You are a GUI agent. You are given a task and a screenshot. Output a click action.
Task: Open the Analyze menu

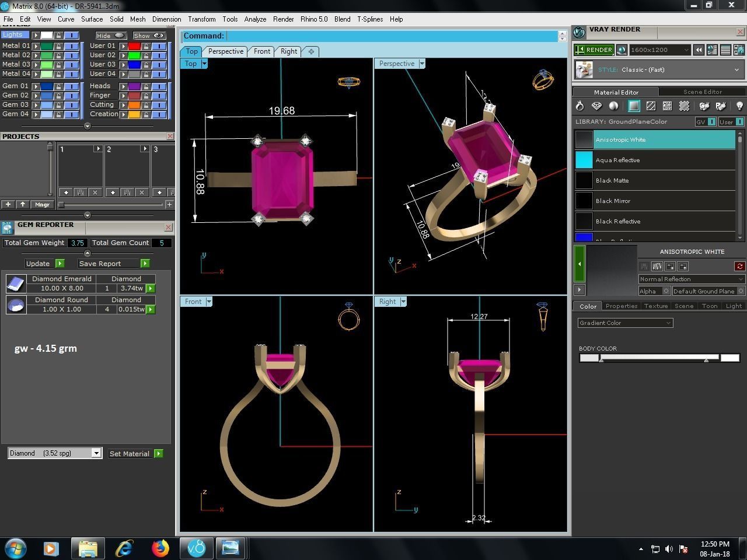coord(255,19)
